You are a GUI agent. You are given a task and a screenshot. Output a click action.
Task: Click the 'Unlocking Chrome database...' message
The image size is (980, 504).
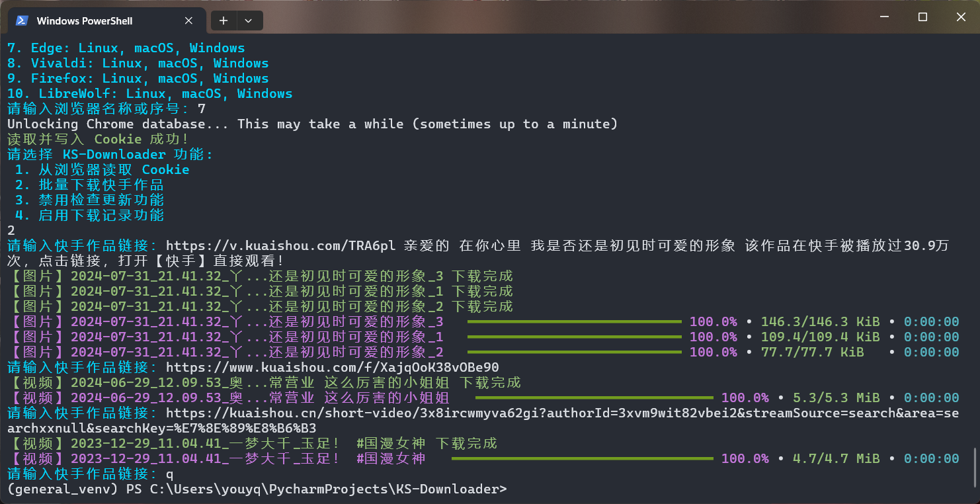(x=313, y=124)
